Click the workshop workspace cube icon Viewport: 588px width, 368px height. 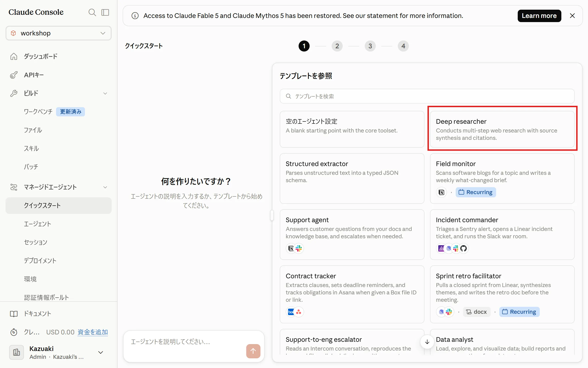pos(14,33)
